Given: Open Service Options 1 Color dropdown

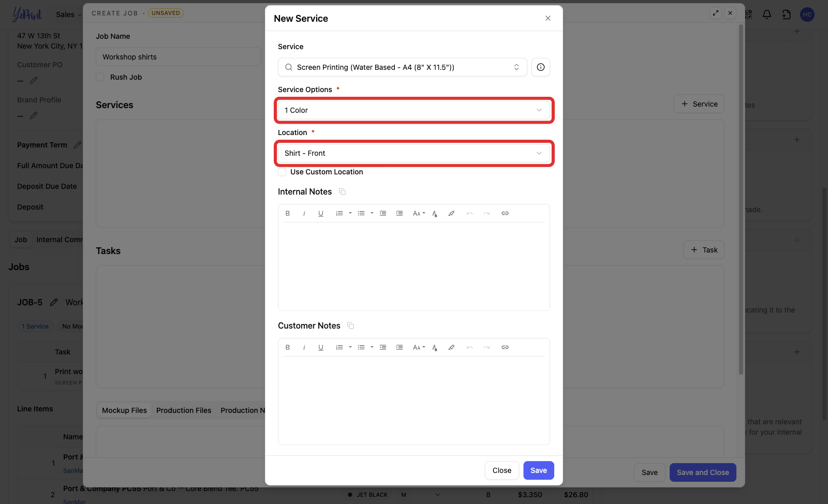Looking at the screenshot, I should coord(414,110).
